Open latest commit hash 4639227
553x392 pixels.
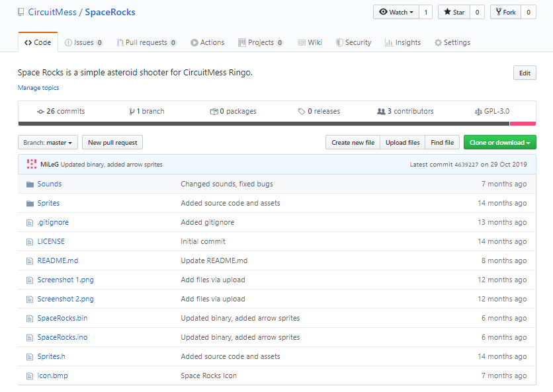pos(466,165)
